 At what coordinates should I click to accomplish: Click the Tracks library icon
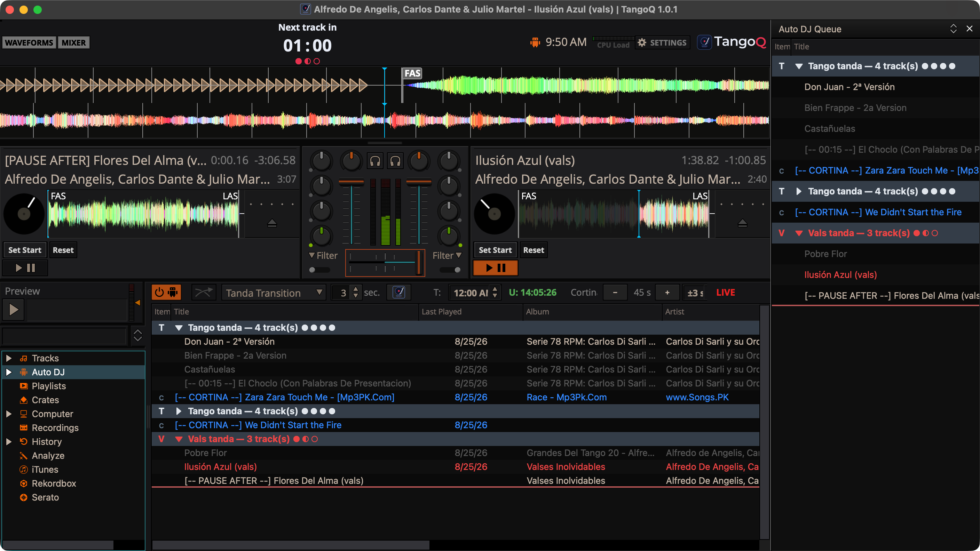[x=24, y=358]
